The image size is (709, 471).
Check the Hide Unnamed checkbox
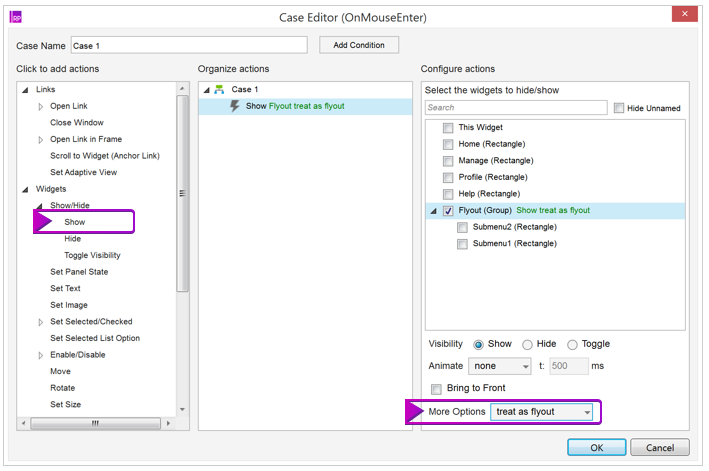point(619,108)
